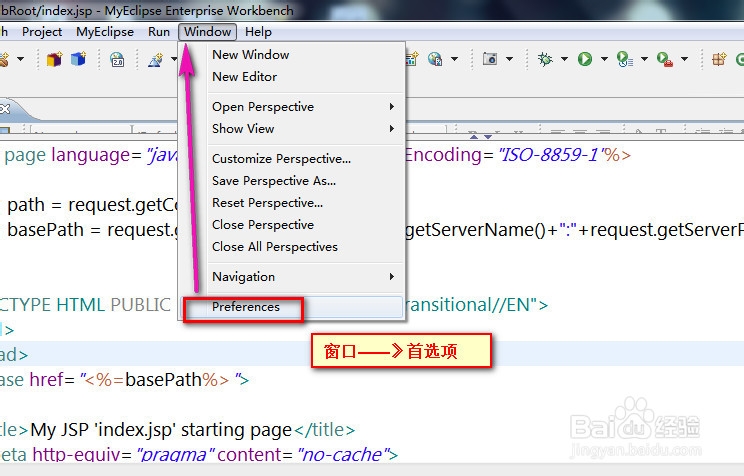Open Preferences from the Window menu
Image resolution: width=744 pixels, height=476 pixels.
292,307
